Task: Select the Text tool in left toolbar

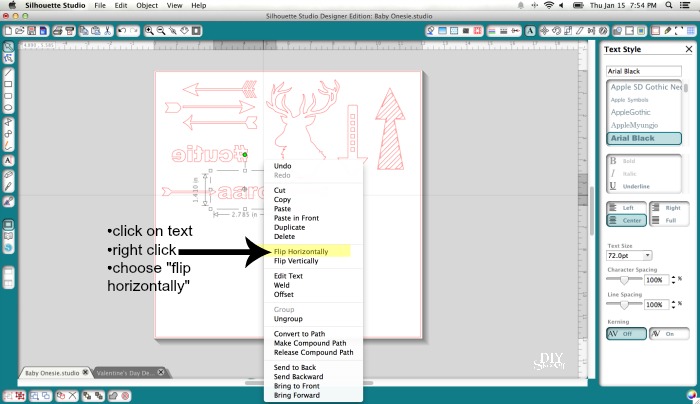Action: point(8,159)
